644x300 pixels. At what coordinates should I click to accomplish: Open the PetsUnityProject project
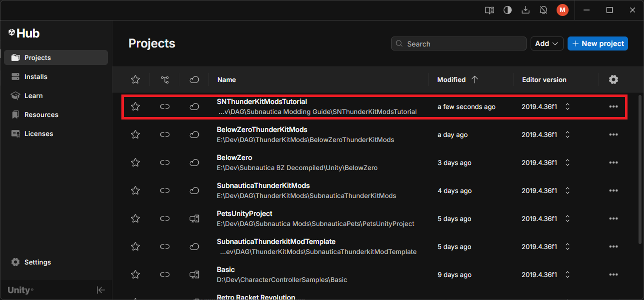tap(244, 213)
